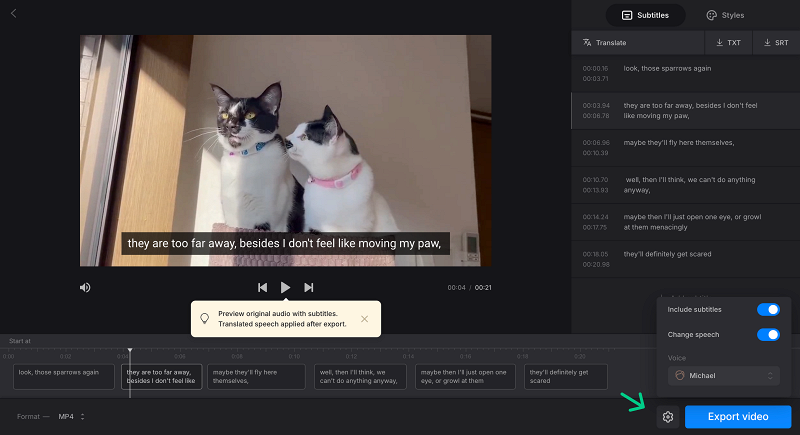Screen dimensions: 800x435
Task: Mute audio with the speaker icon
Action: point(86,287)
